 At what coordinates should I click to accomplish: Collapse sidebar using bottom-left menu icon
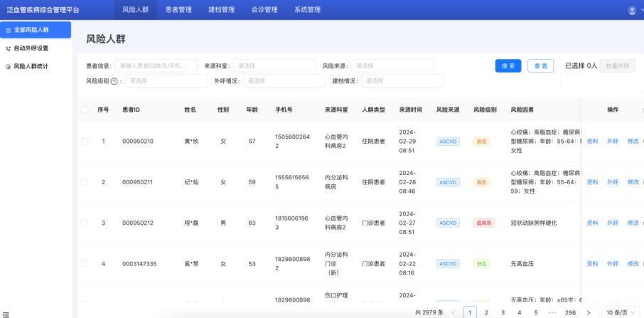coord(6,314)
